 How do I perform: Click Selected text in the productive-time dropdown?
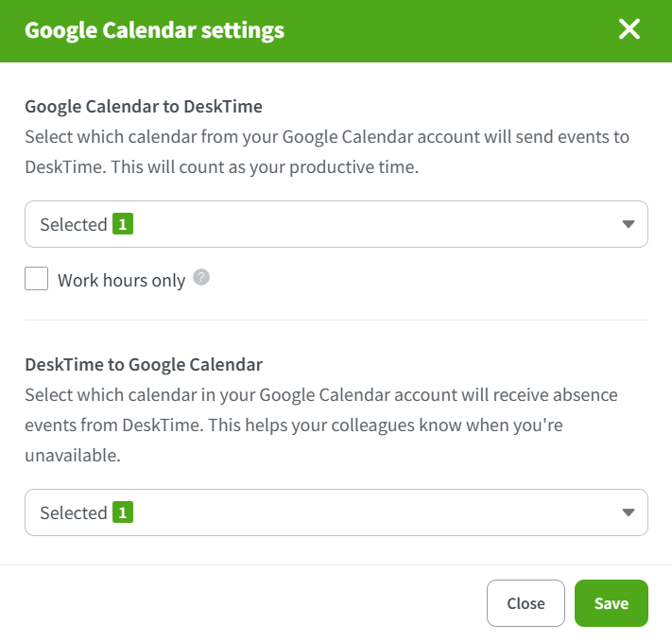pos(73,225)
